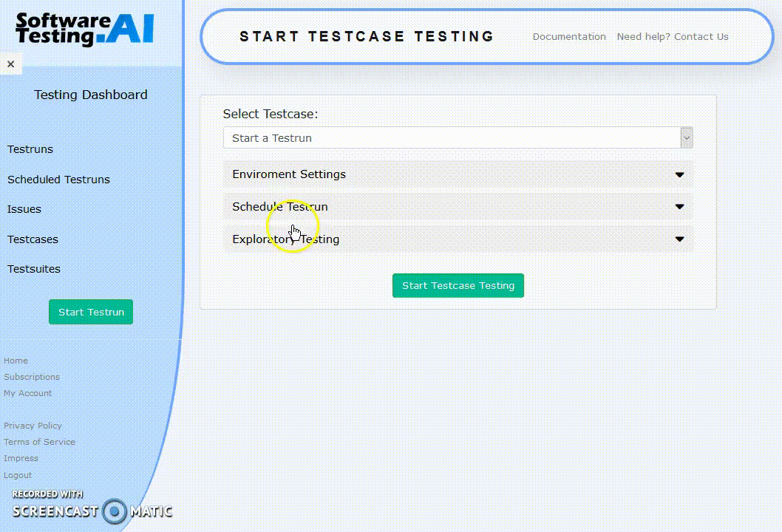Open Testsuites from the sidebar
Screen dimensions: 782x532
tap(33, 269)
